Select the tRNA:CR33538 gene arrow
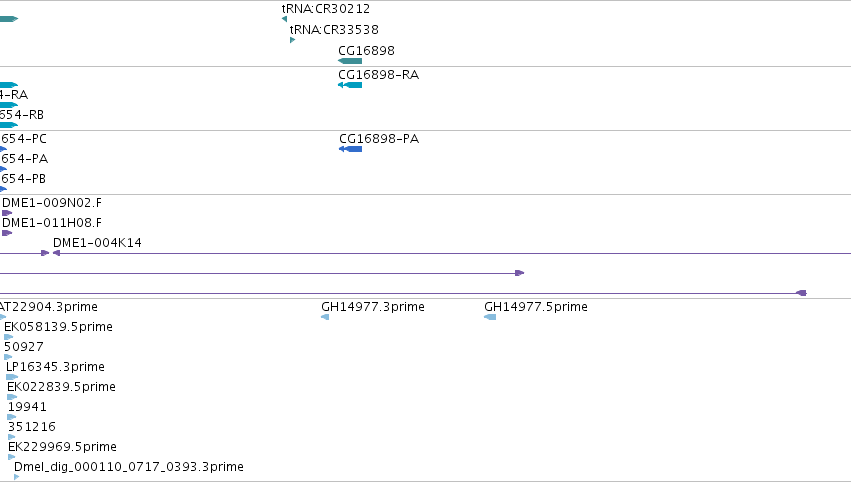 [x=293, y=40]
